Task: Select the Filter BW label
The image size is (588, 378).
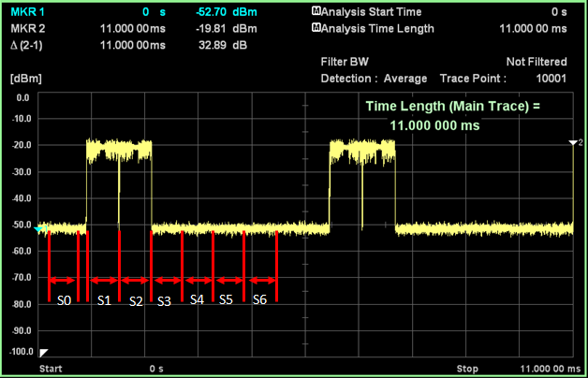Action: [x=345, y=62]
